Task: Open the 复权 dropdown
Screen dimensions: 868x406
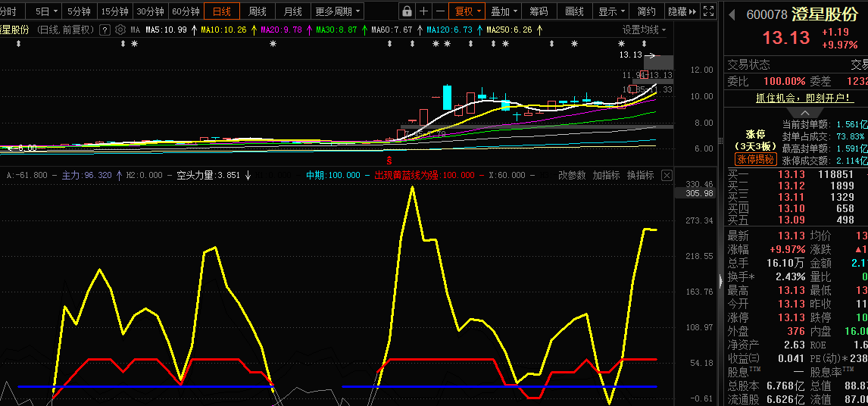Action: coord(467,11)
